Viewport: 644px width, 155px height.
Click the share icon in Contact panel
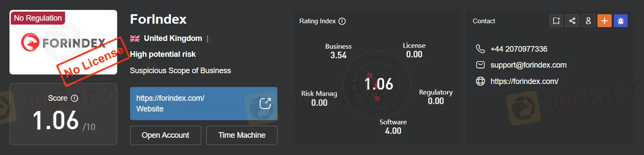pos(572,21)
